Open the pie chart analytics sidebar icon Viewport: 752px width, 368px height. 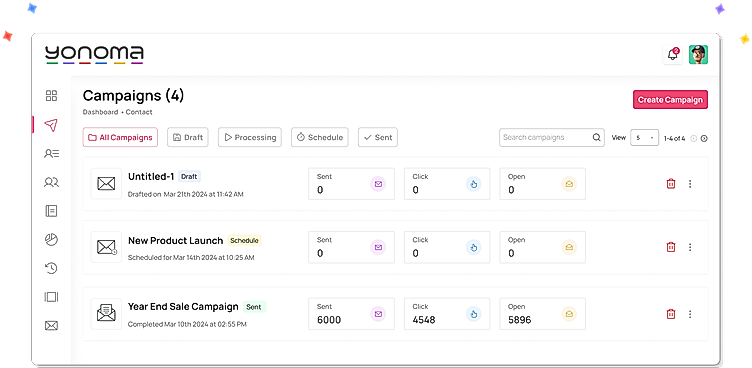pos(51,239)
